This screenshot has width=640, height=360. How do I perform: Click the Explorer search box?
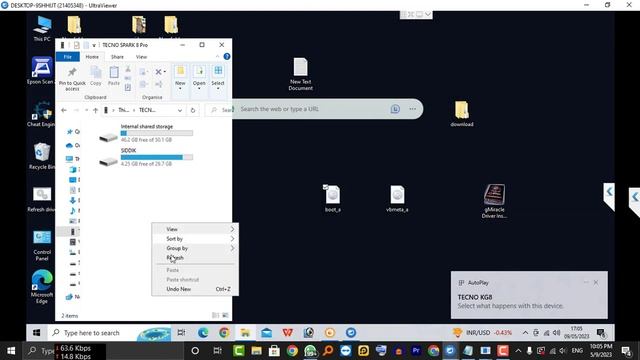coord(220,110)
